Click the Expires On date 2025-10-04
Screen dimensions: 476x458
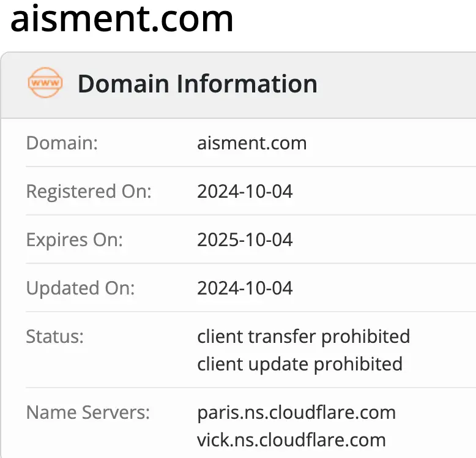(x=245, y=239)
